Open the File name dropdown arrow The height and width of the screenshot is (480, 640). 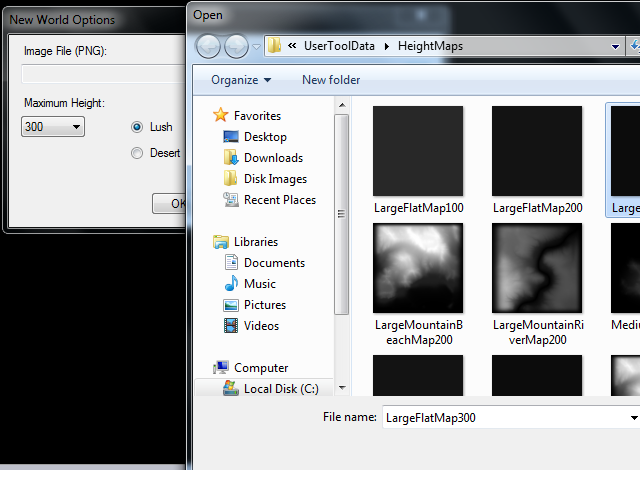coord(633,418)
